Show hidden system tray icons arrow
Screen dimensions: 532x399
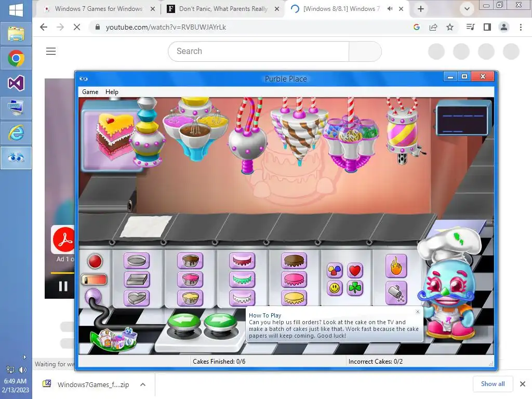[24, 357]
